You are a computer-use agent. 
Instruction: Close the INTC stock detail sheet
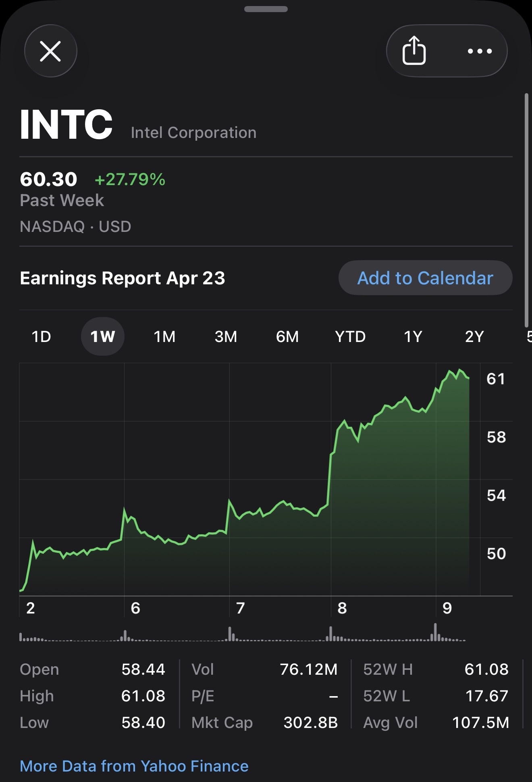50,51
